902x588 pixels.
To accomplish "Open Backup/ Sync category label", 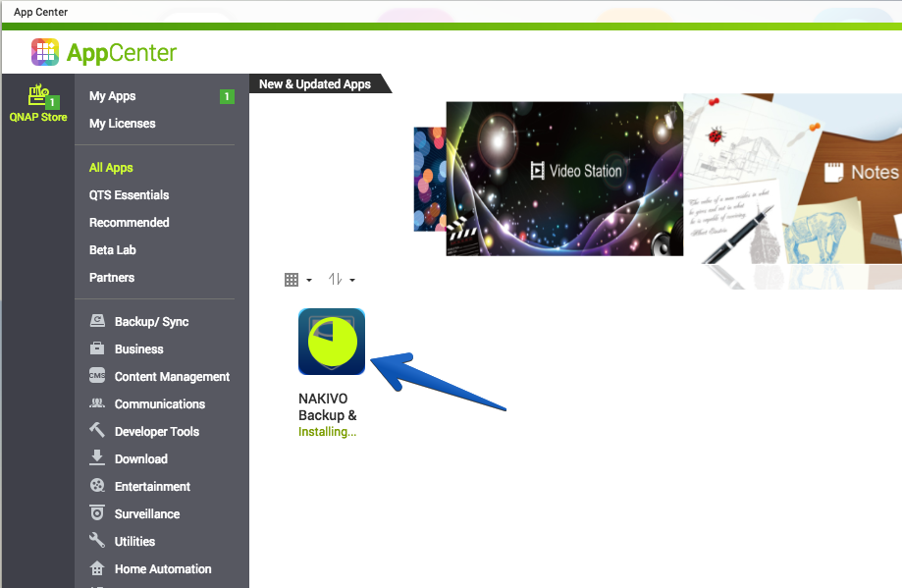I will point(151,322).
